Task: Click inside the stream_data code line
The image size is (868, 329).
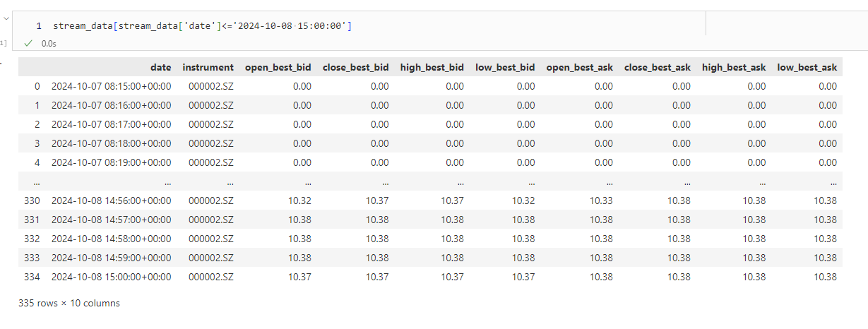Action: (203, 26)
